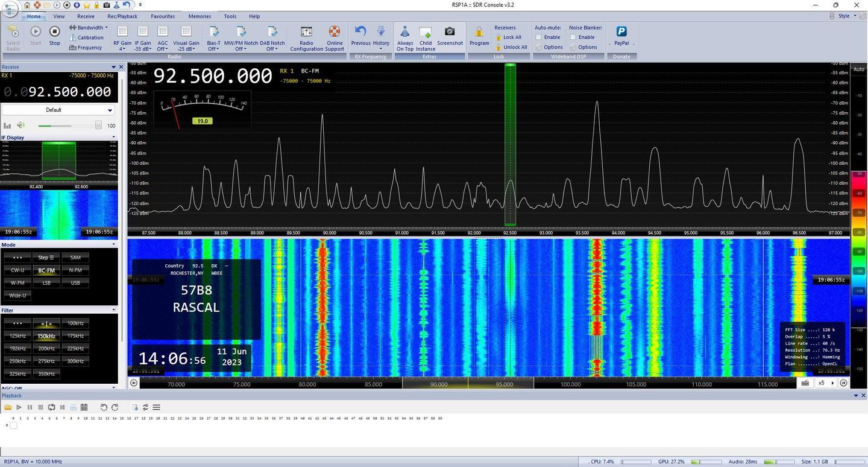Open the IF Gain -35 dB dropdown
868x467 pixels.
[142, 38]
